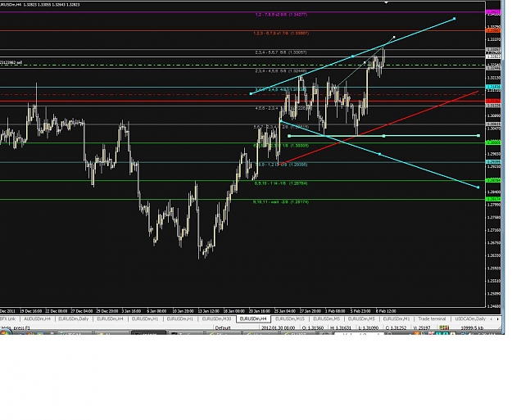Viewport: 512px width, 420px height.
Task: Click the C: 1.31252 close price value
Action: [x=396, y=328]
